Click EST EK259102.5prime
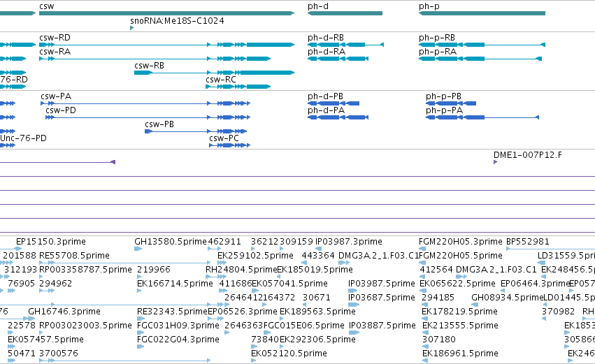The height and width of the screenshot is (364, 595). point(255,256)
